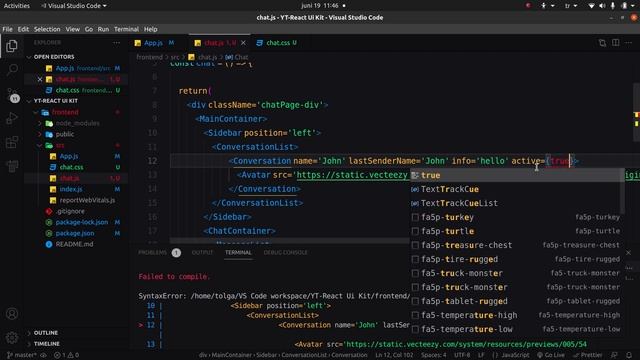Image resolution: width=640 pixels, height=360 pixels.
Task: Open the vecteezy URL in Avatar src
Action: [352, 175]
